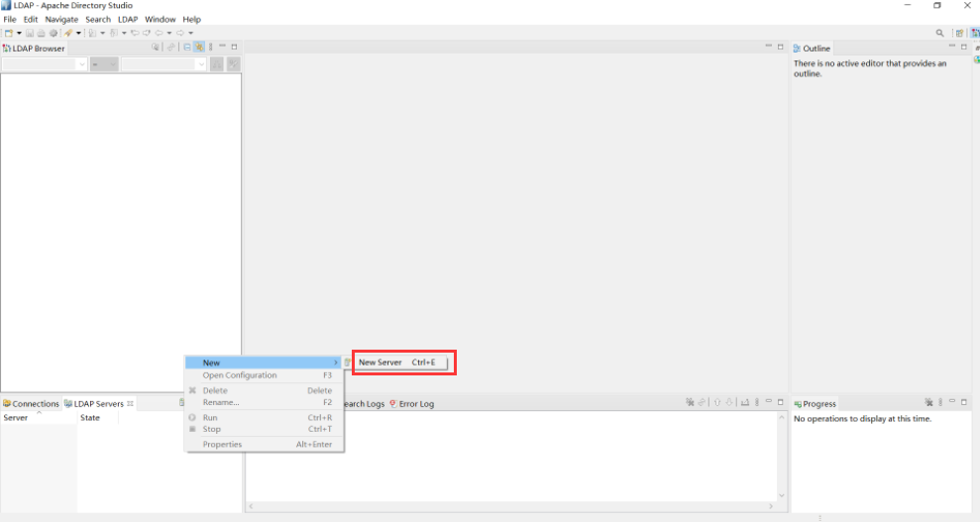
Task: Select the Outline view tab
Action: pyautogui.click(x=812, y=49)
